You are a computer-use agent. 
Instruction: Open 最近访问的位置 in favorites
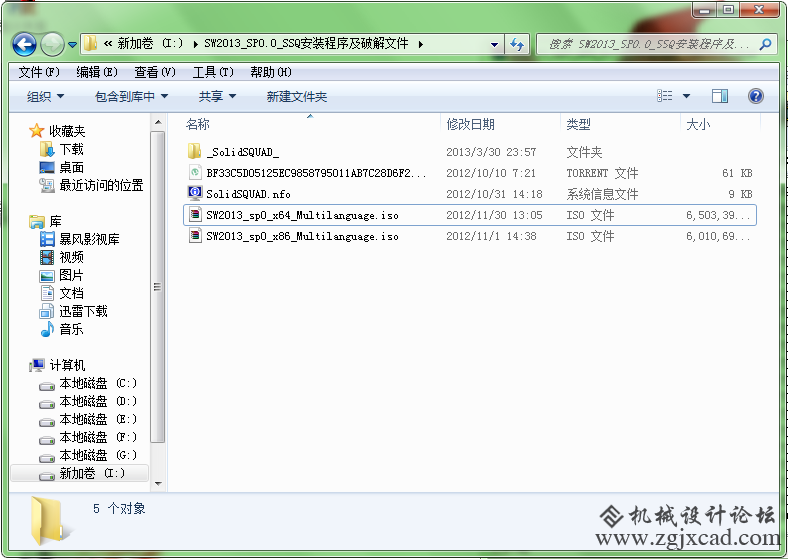click(x=101, y=185)
